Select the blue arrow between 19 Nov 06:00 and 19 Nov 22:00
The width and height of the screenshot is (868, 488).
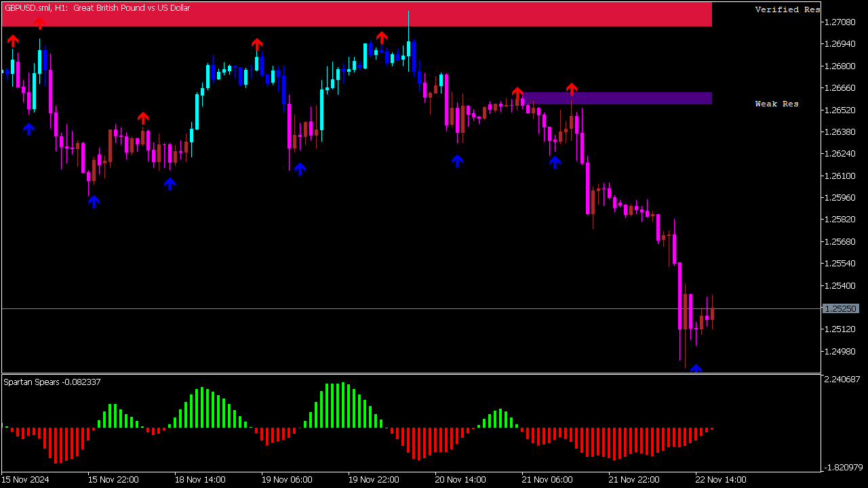pyautogui.click(x=300, y=169)
